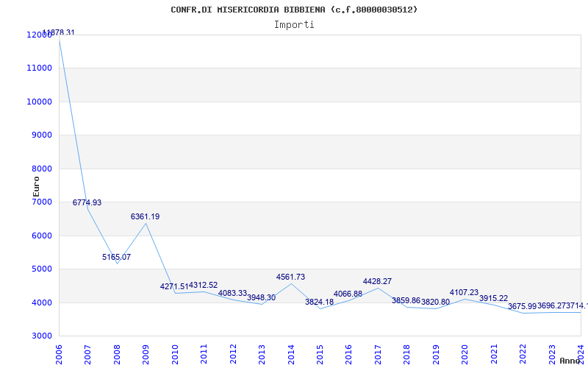Click x-axis year 2017
Screen dimensions: 588x368
point(378,354)
